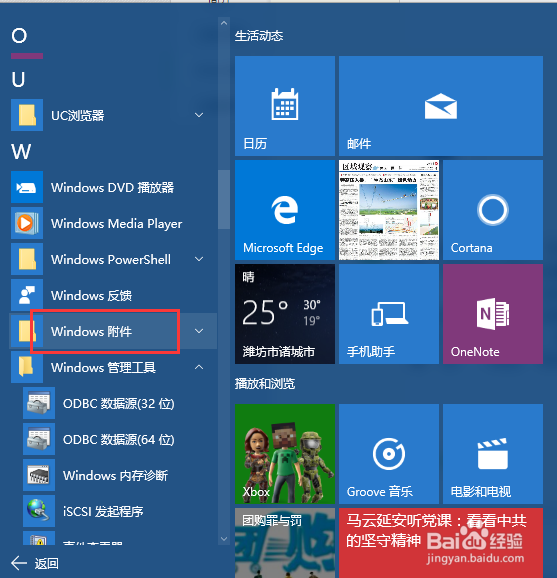Open the weather tile for 潍坊市诸城市
Image resolution: width=557 pixels, height=578 pixels.
coord(285,314)
